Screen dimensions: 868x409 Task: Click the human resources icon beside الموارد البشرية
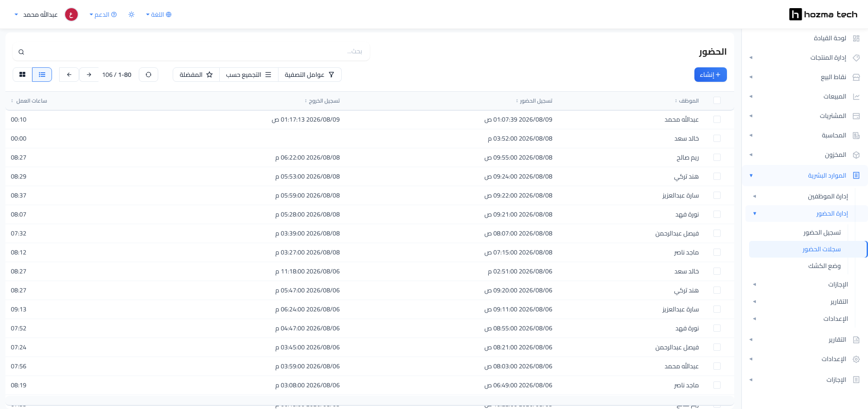(856, 175)
